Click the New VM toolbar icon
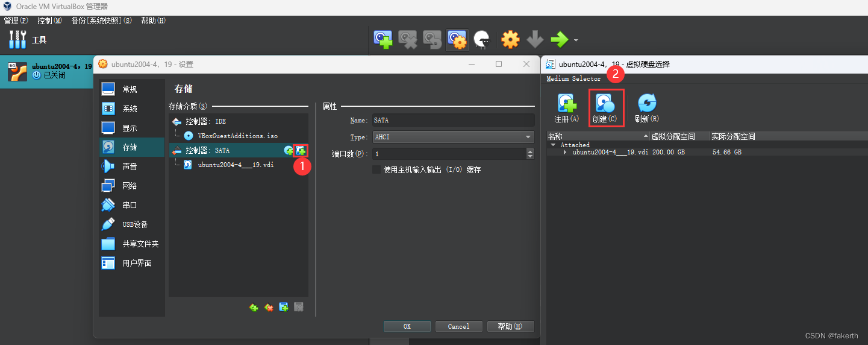This screenshot has width=868, height=345. tap(383, 40)
